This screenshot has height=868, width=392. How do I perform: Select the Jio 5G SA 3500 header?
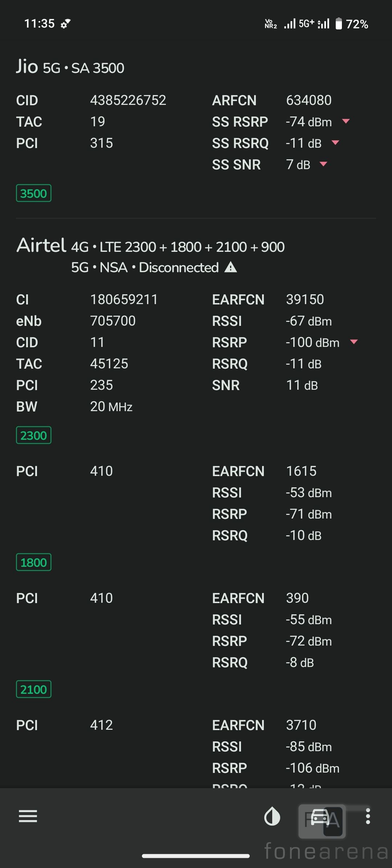click(70, 67)
